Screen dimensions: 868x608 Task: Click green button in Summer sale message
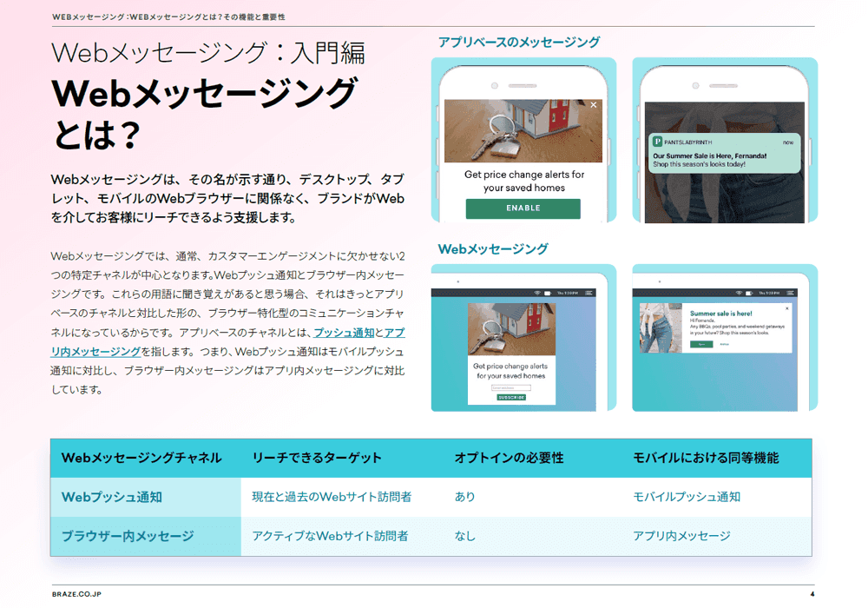pyautogui.click(x=701, y=344)
